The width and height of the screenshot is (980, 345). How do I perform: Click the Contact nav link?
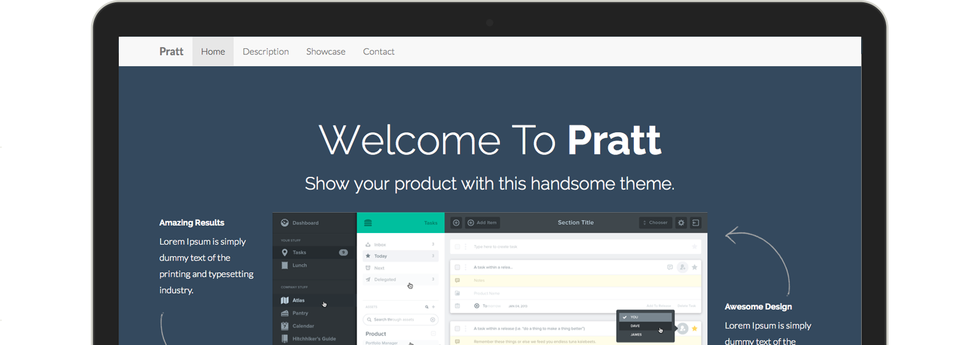pos(379,51)
